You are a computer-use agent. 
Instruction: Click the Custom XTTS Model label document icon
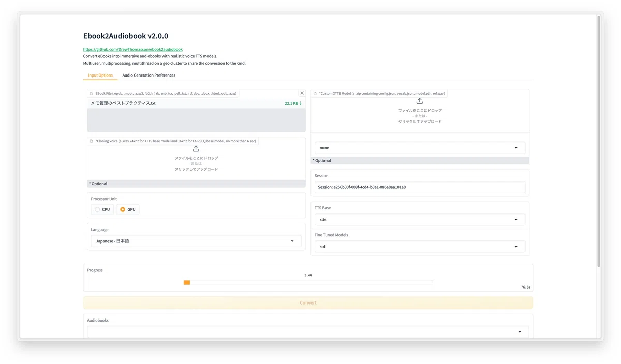(315, 94)
